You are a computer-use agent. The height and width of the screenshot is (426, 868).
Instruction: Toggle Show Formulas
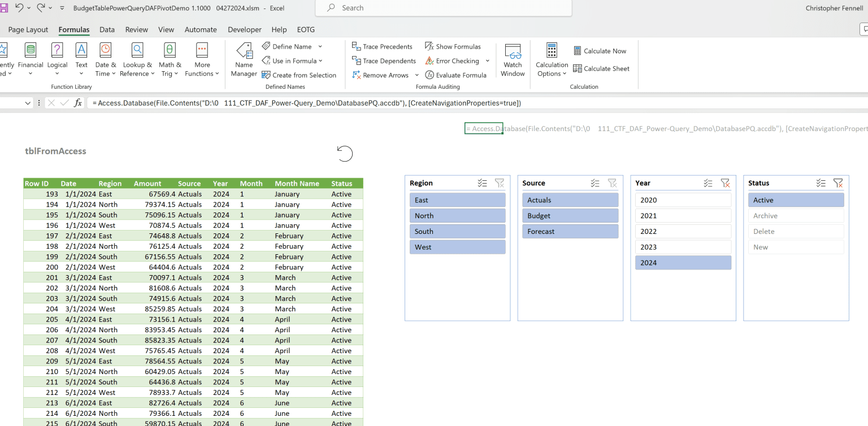[x=453, y=46]
